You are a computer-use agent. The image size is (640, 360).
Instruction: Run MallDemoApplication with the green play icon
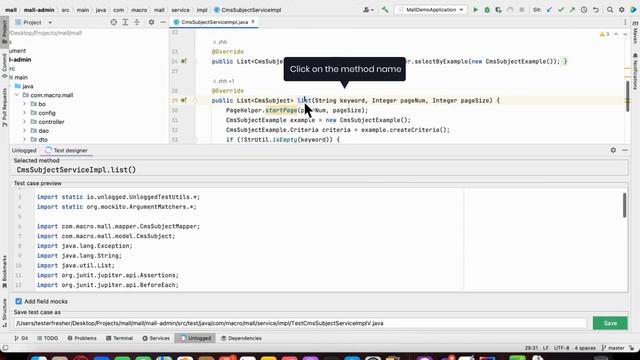tap(475, 10)
